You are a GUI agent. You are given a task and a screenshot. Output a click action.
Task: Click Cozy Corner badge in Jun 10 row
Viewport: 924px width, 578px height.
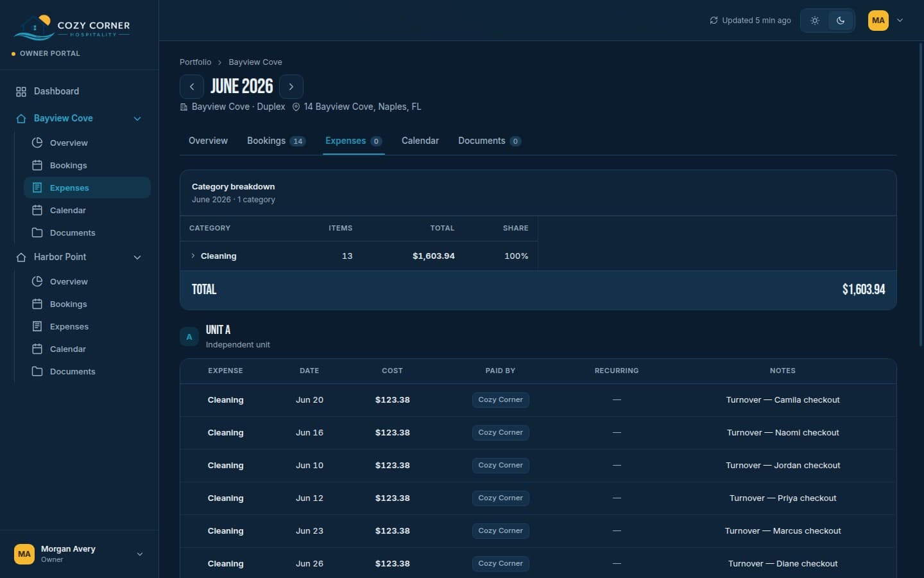pos(501,465)
